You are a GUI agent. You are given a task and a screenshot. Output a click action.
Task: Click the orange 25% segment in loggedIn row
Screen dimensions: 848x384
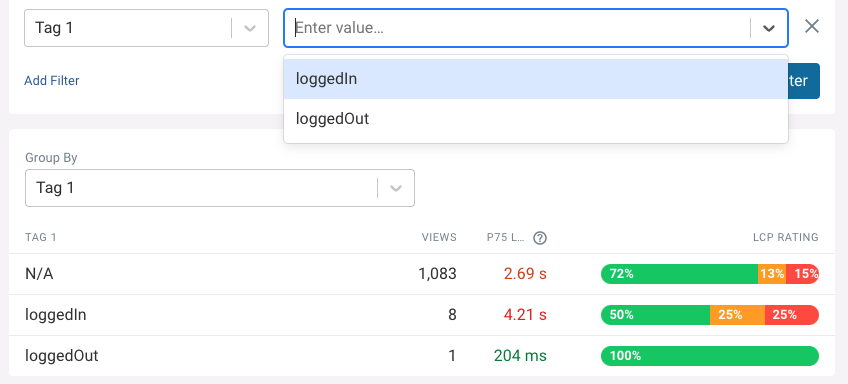pos(738,315)
